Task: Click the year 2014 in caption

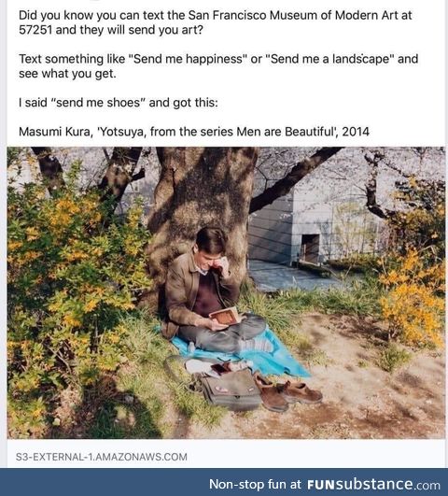Action: click(x=356, y=132)
